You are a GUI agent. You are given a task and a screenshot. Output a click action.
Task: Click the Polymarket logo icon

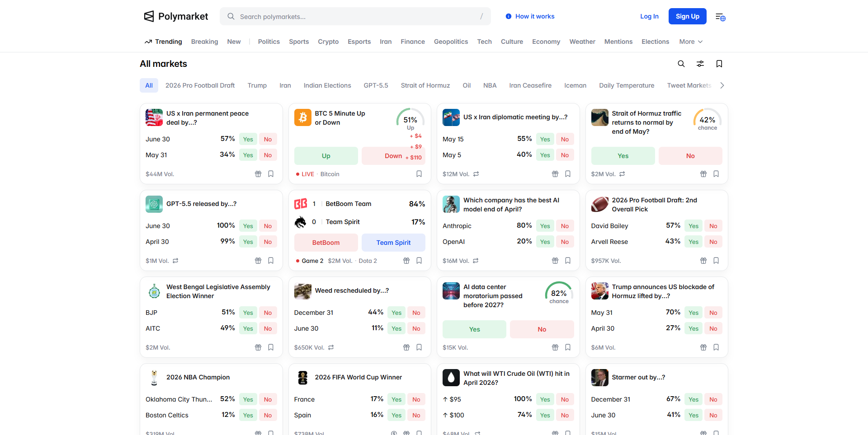pos(149,16)
